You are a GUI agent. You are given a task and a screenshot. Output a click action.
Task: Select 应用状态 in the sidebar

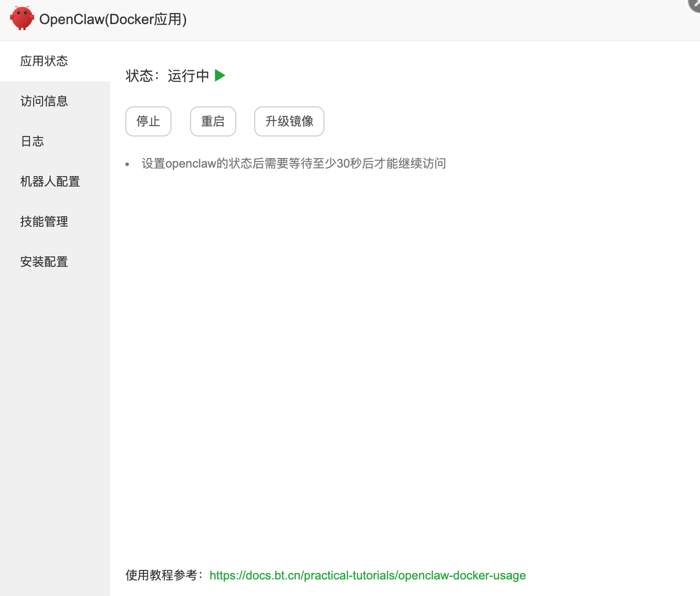pyautogui.click(x=44, y=61)
